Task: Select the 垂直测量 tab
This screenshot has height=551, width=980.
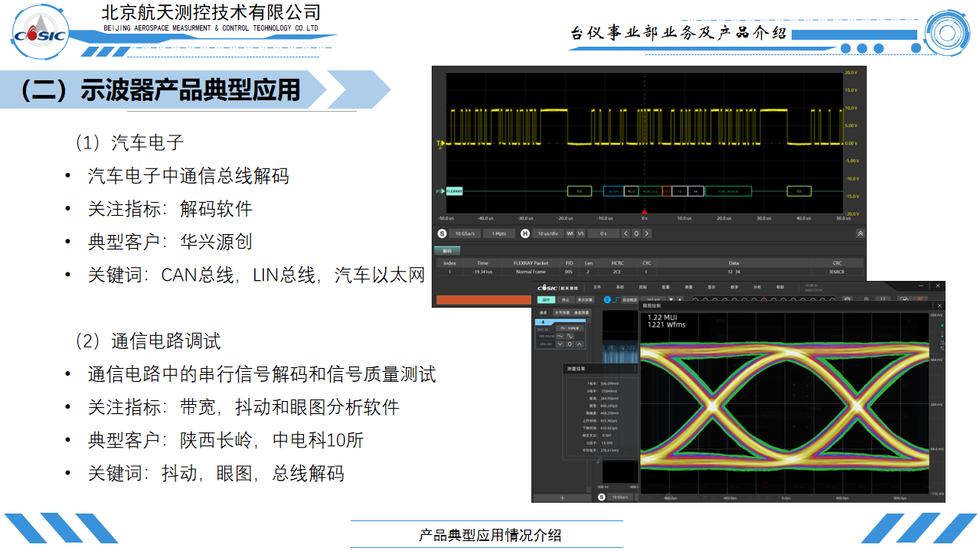Action: tap(582, 313)
